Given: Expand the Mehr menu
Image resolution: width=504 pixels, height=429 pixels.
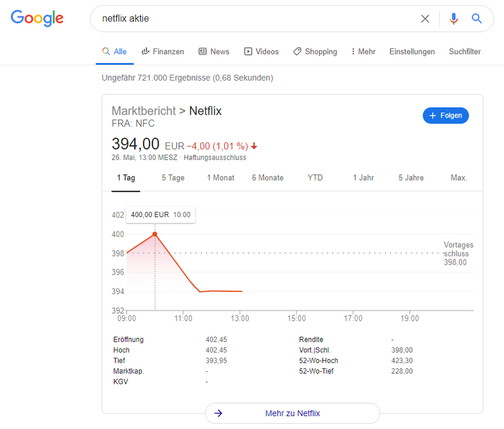Looking at the screenshot, I should [363, 51].
